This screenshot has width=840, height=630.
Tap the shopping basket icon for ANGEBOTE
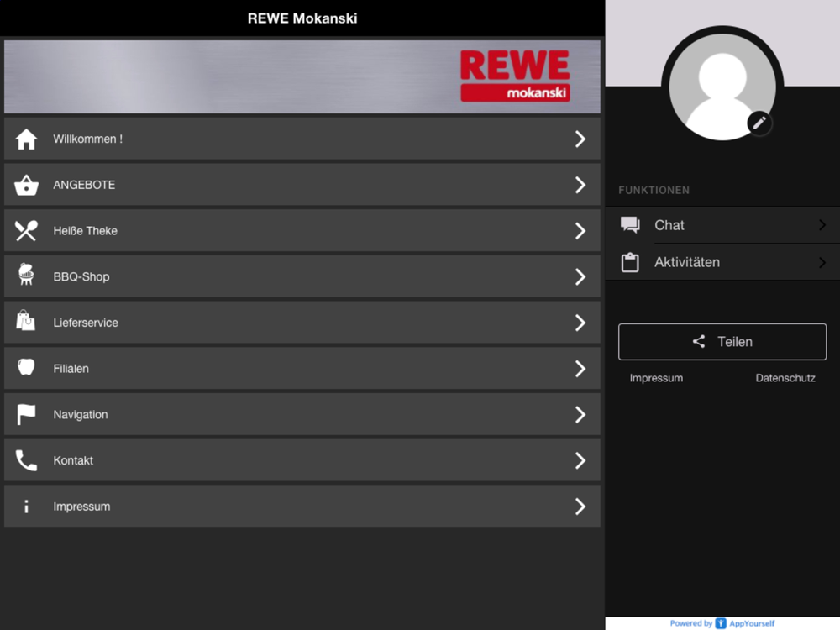point(26,186)
